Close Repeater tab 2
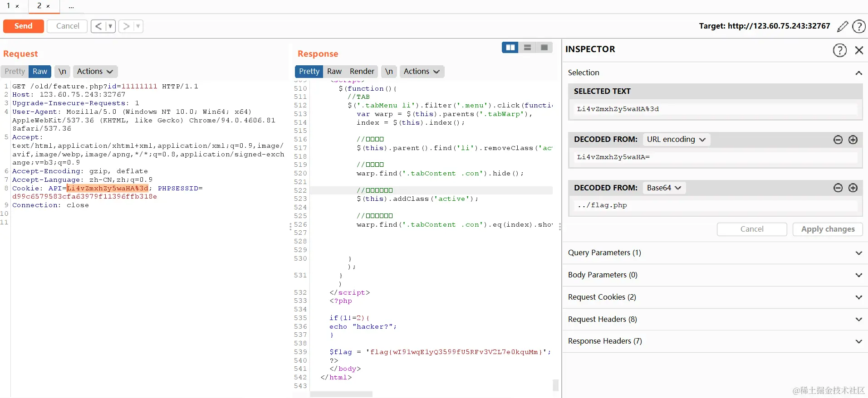Screen dimensions: 868x398 coord(48,6)
